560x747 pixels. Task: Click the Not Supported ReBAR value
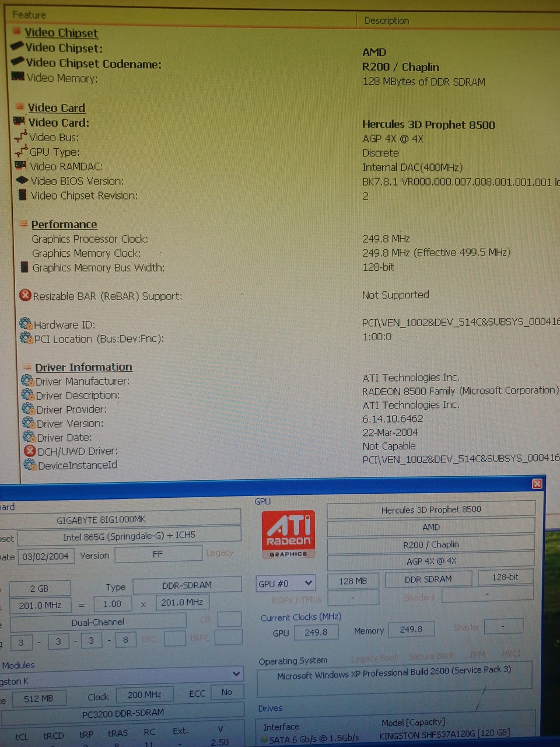tap(395, 295)
